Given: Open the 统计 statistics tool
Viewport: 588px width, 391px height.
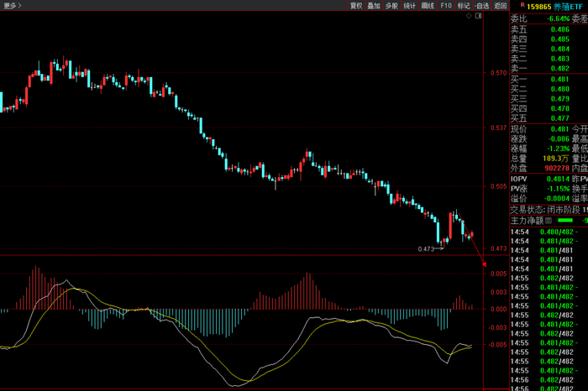Looking at the screenshot, I should tap(410, 5).
